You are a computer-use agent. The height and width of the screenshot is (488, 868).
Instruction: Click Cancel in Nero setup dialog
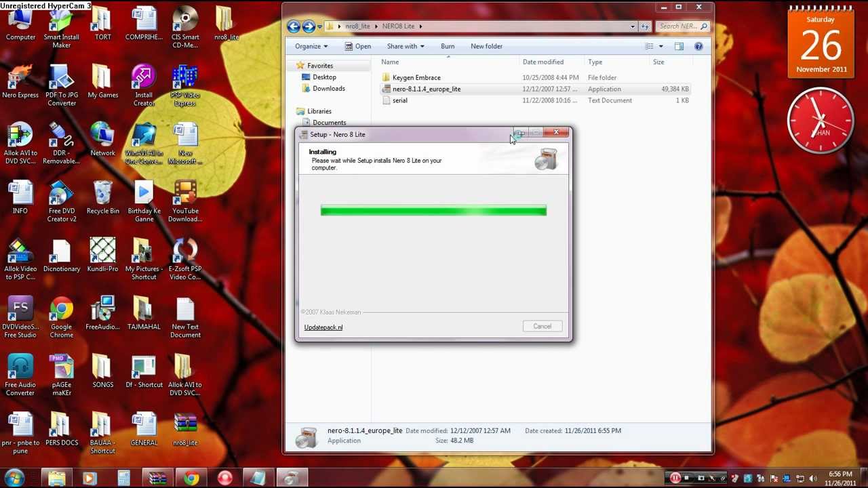[x=542, y=327]
